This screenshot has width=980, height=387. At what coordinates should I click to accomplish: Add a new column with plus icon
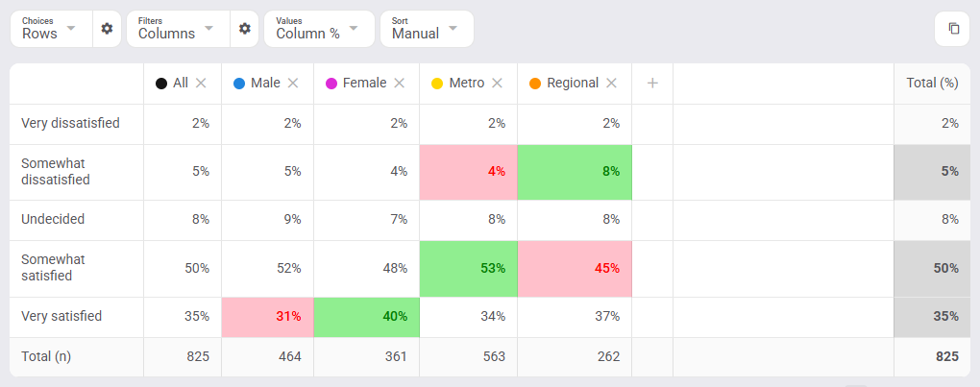tap(652, 83)
